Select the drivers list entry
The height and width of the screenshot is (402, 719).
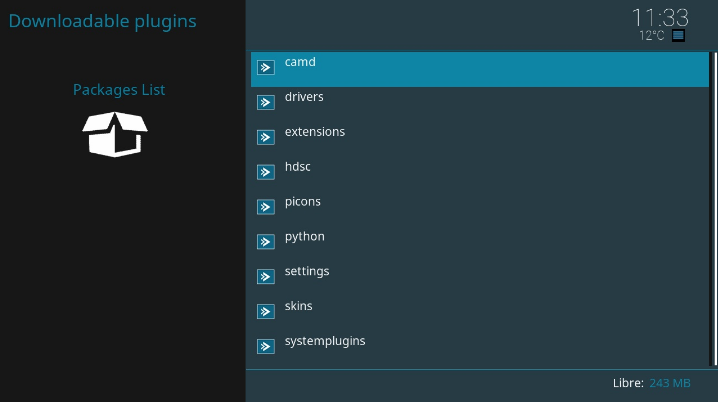point(304,97)
